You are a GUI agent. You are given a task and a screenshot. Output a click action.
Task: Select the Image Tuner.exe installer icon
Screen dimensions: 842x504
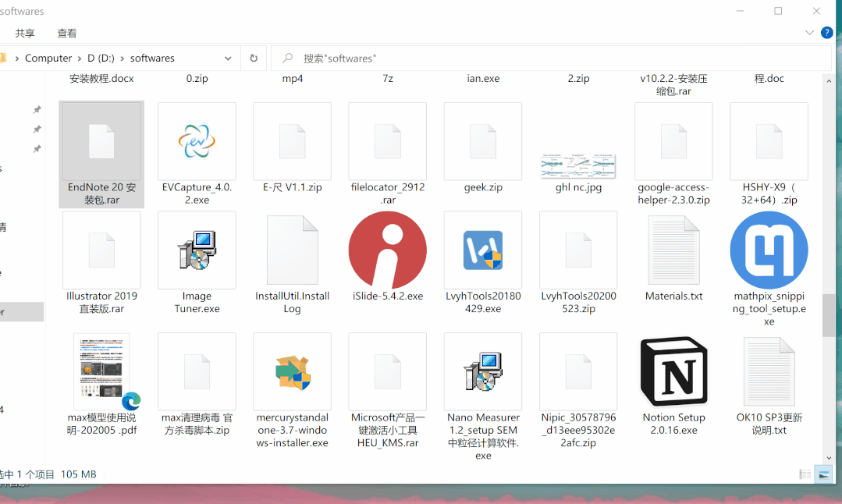coord(197,250)
